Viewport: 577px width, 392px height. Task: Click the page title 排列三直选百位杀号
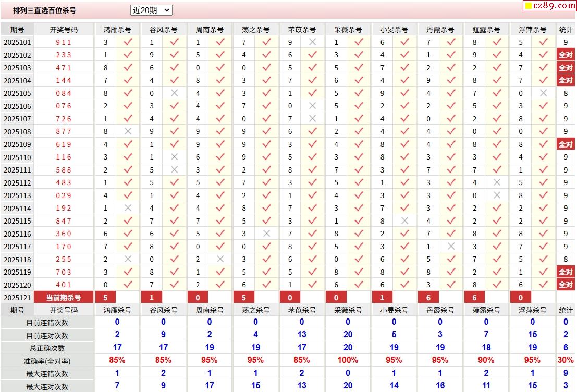[x=44, y=10]
